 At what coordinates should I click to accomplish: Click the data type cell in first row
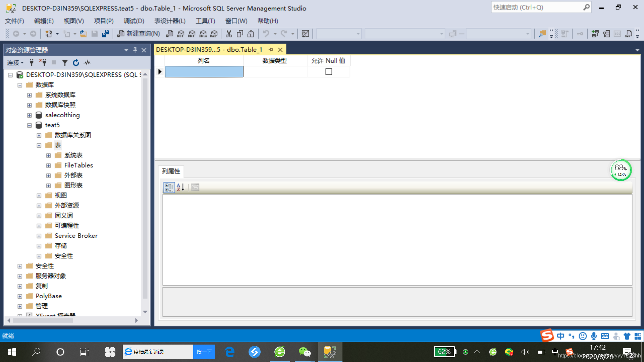click(275, 72)
